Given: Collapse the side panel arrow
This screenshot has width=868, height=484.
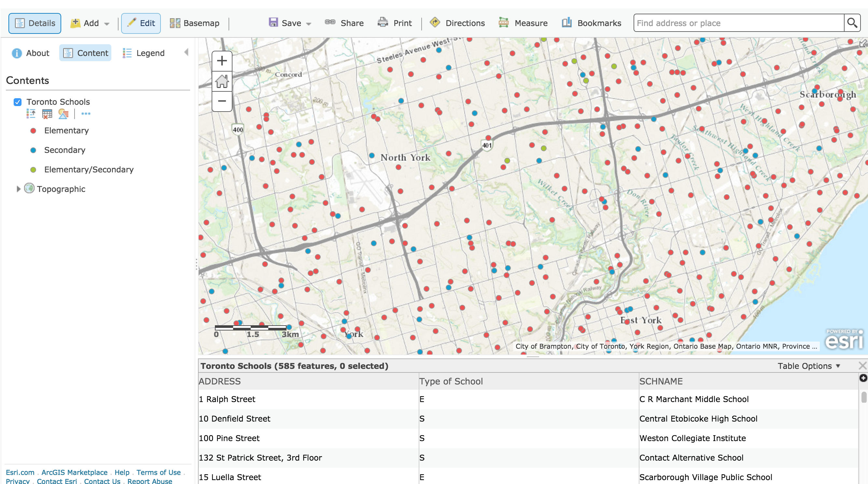Looking at the screenshot, I should click(x=186, y=52).
